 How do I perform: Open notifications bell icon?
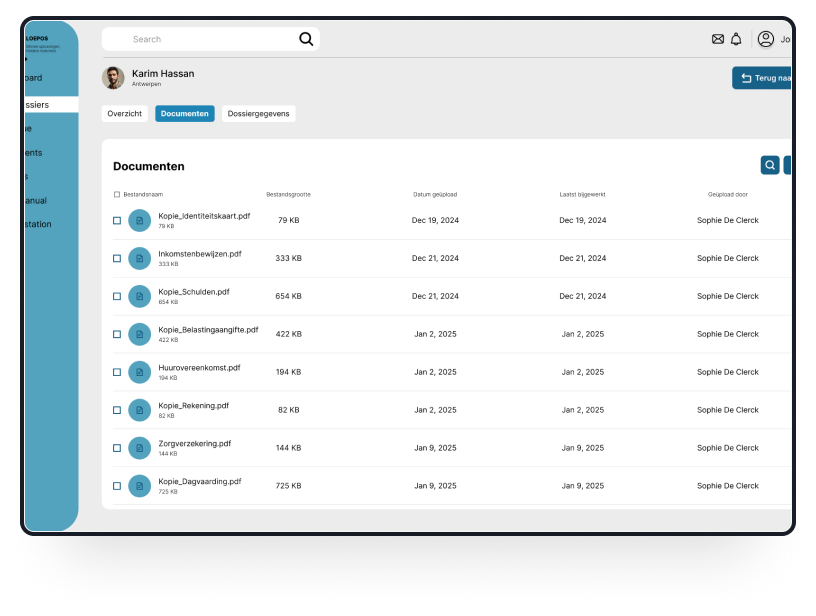click(x=736, y=39)
